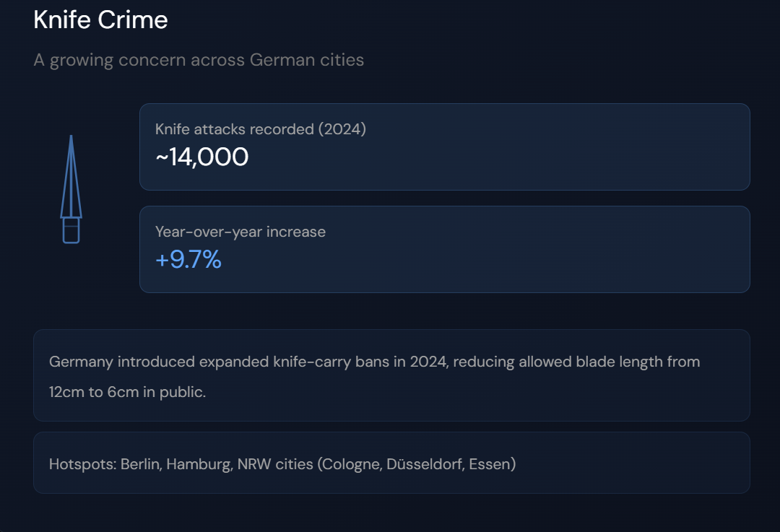Click Düsseldorf in the hotspots list
780x532 pixels.
(425, 464)
